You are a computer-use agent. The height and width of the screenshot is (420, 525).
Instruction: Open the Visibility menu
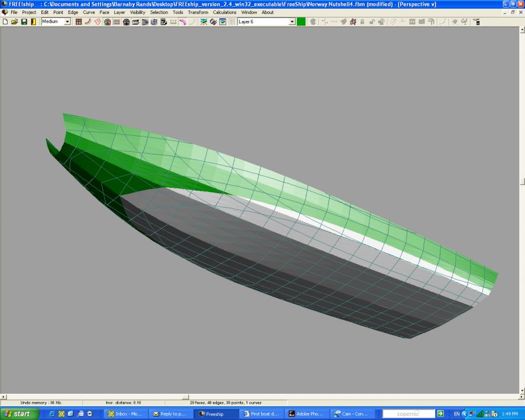tap(137, 12)
